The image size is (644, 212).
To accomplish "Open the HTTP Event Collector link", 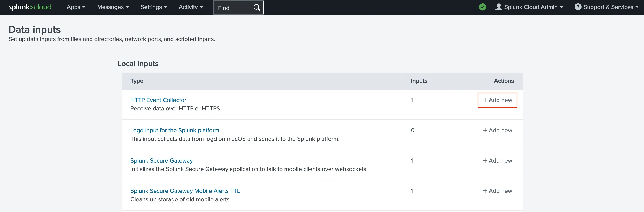I will point(158,100).
